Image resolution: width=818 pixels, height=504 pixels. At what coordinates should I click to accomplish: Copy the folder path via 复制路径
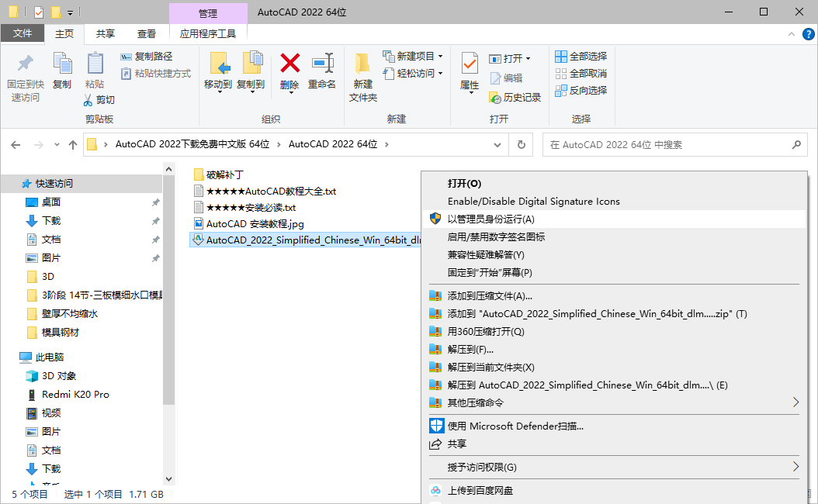pos(146,56)
